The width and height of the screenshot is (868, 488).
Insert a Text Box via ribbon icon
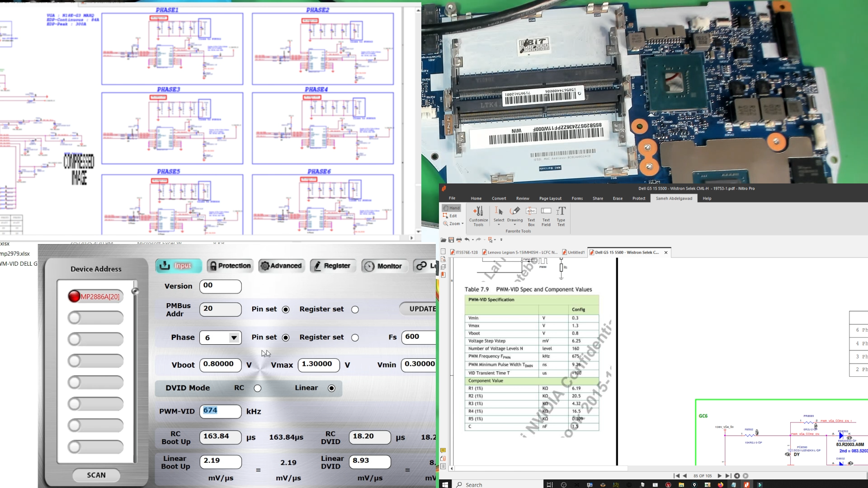tap(531, 216)
